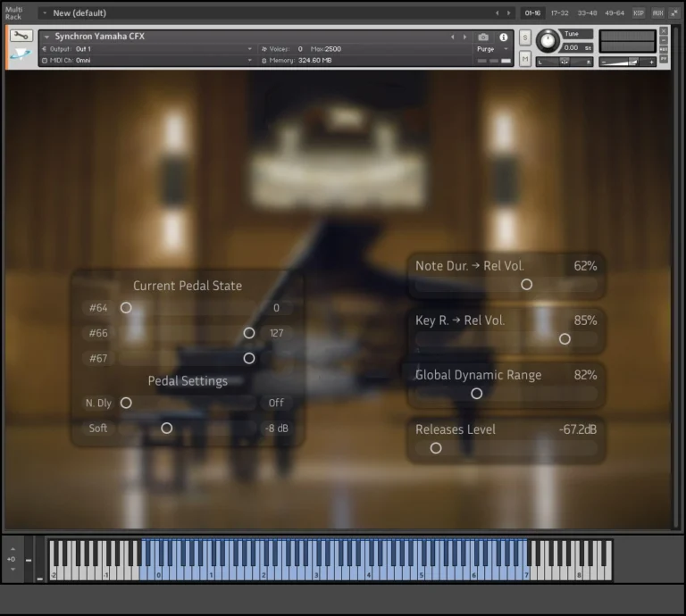Load the previous multi with the left arrow
Image resolution: width=686 pixels, height=616 pixels.
tap(498, 13)
